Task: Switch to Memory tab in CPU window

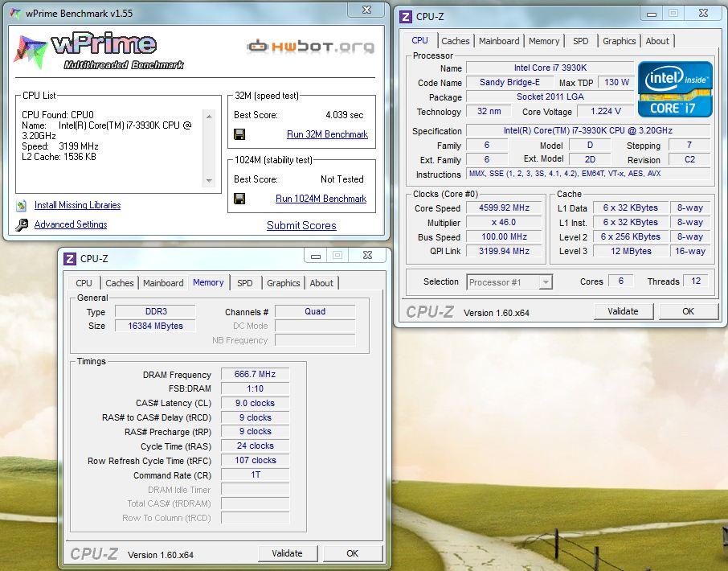Action: (x=544, y=41)
